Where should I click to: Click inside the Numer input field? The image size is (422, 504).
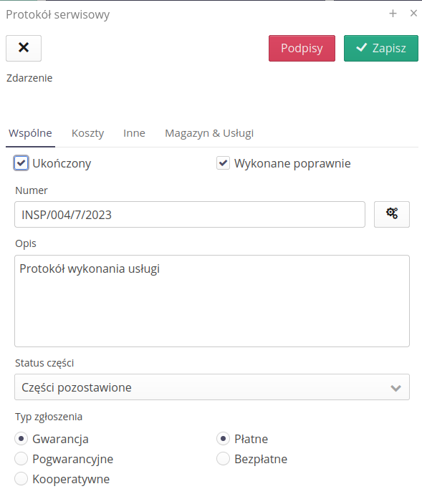pyautogui.click(x=190, y=214)
